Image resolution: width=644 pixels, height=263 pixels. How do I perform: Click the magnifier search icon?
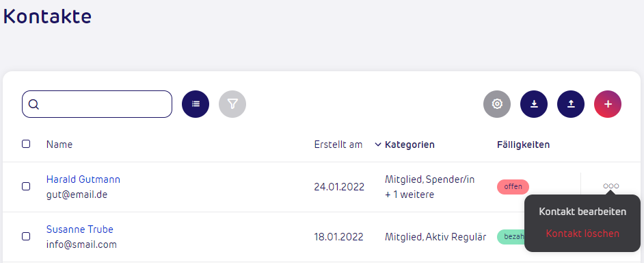(x=33, y=105)
